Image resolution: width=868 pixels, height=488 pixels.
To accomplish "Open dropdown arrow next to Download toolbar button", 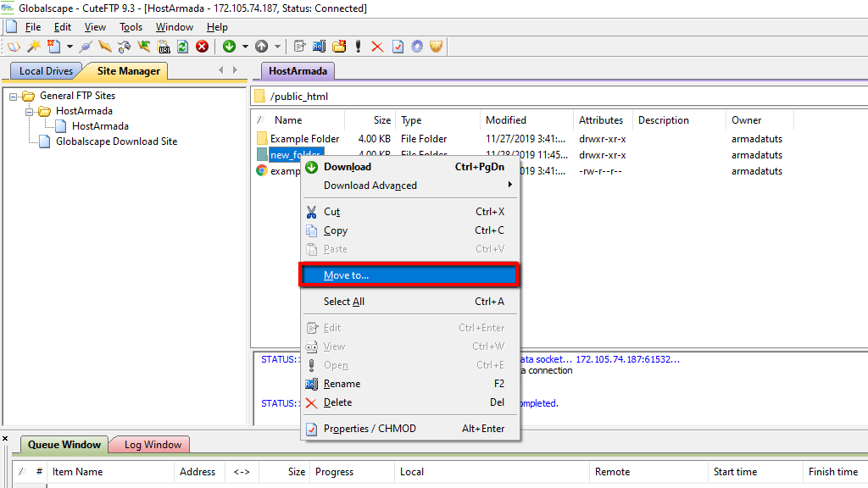I will tap(245, 47).
